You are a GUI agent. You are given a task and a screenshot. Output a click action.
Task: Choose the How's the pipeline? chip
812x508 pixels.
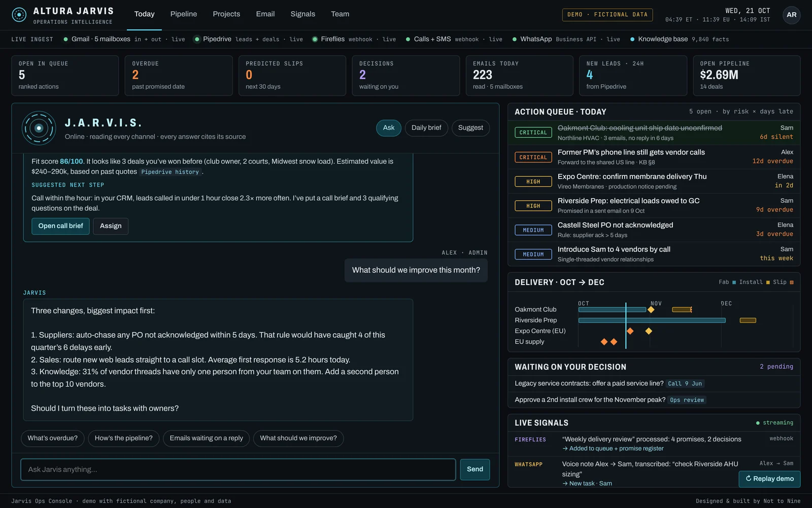click(x=123, y=438)
